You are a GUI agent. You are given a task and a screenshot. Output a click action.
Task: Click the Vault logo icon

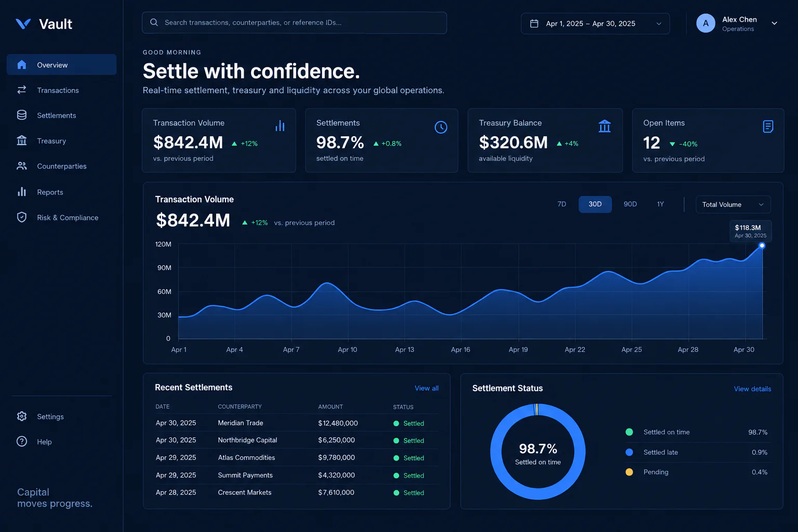(23, 24)
